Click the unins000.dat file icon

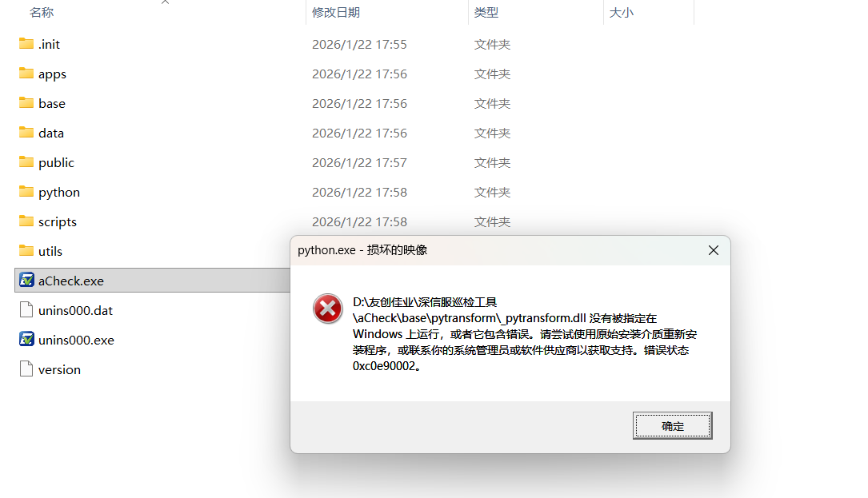pyautogui.click(x=26, y=310)
